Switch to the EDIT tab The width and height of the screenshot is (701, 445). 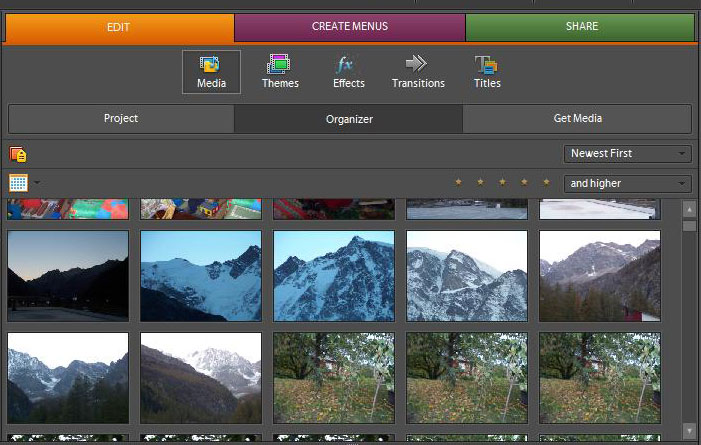pyautogui.click(x=119, y=28)
